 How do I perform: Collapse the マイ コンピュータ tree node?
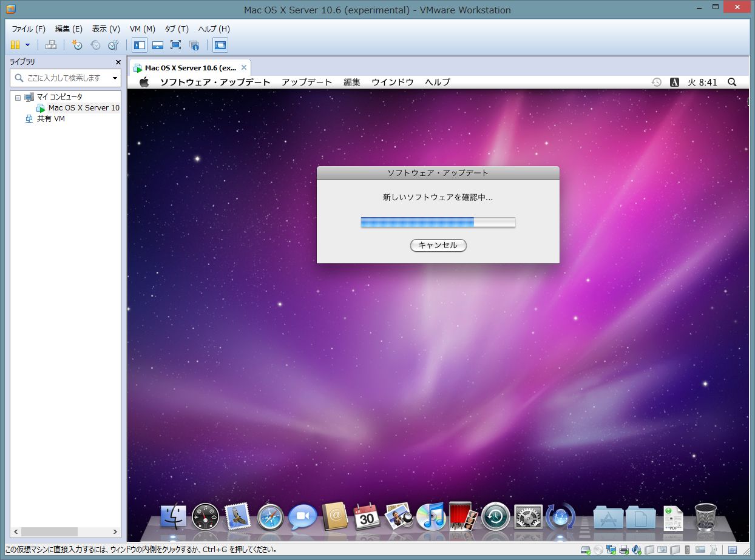pos(18,97)
